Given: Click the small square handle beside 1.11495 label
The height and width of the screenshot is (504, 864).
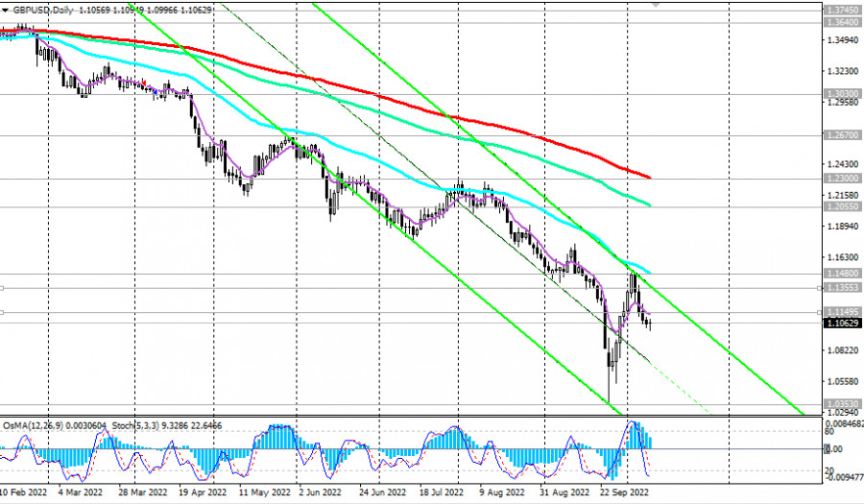Looking at the screenshot, I should click(x=818, y=312).
